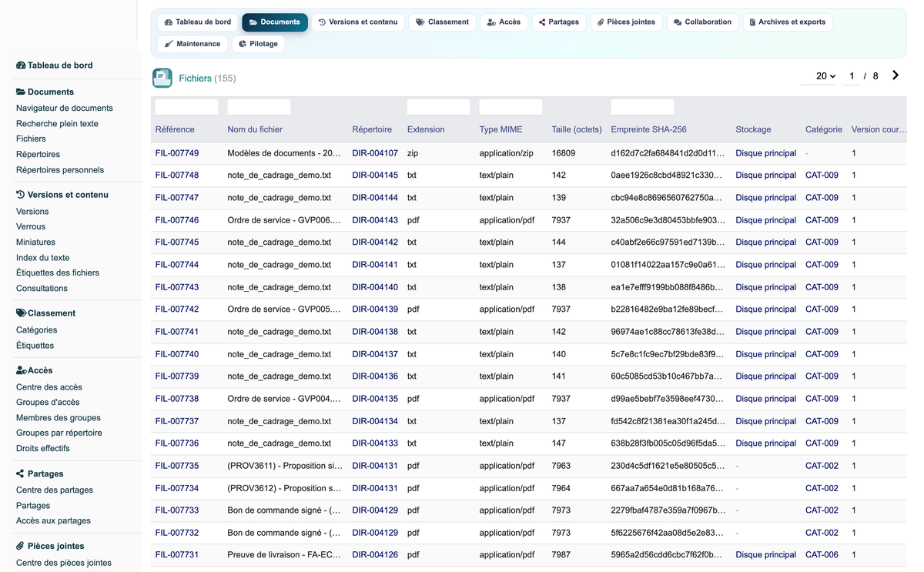Go to next page arrow
The image size is (924, 572).
tap(896, 75)
